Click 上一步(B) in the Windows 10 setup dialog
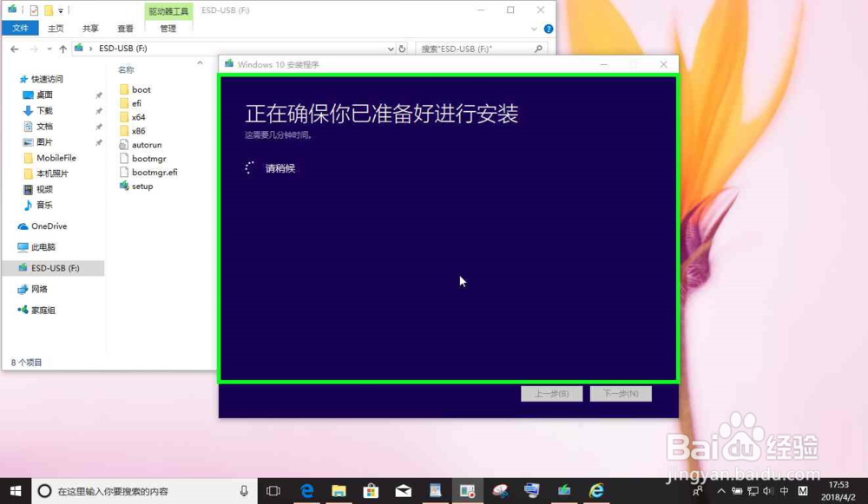The height and width of the screenshot is (504, 868). tap(552, 393)
